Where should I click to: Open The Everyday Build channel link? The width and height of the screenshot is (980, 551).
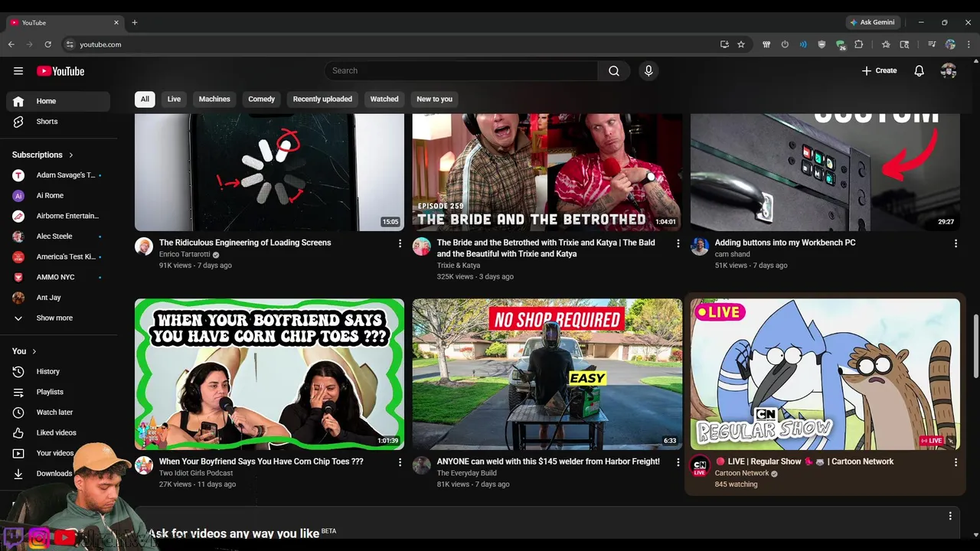[x=467, y=473]
